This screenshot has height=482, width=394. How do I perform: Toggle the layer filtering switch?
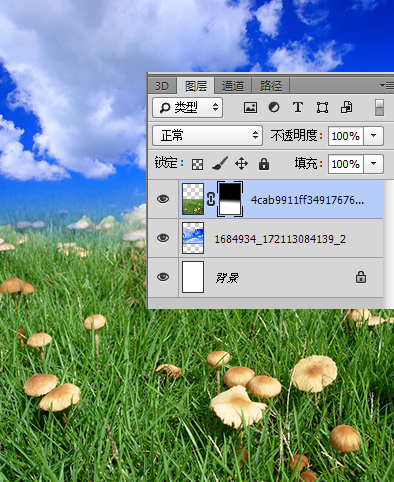pos(379,107)
